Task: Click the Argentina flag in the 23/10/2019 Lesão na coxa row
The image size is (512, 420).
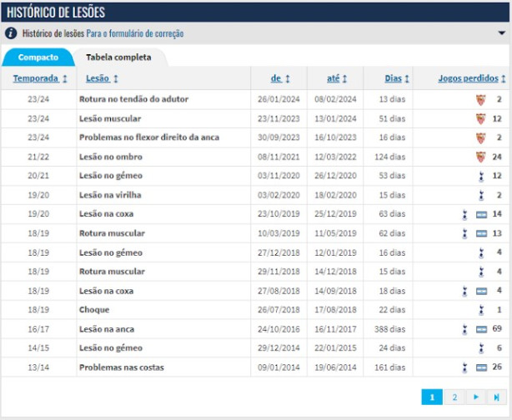Action: [x=481, y=214]
